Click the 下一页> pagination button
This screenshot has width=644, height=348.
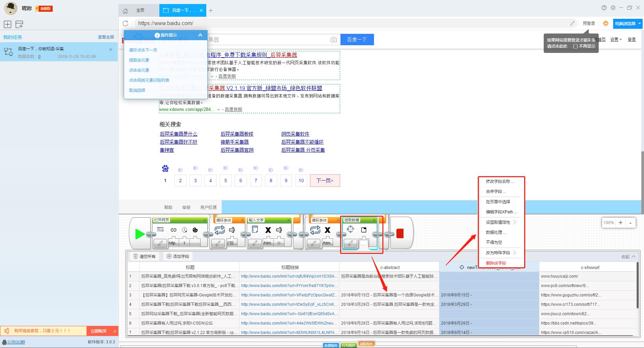click(x=325, y=181)
